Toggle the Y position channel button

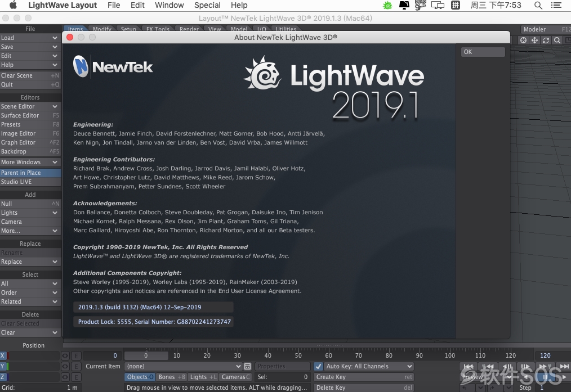pos(4,366)
